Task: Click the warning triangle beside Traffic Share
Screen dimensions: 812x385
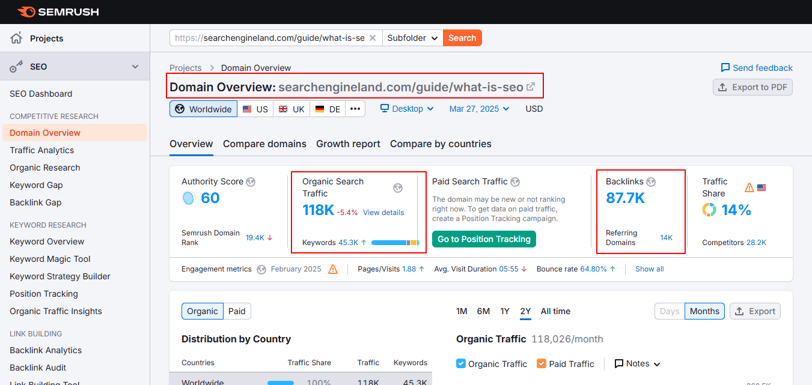Action: [749, 188]
